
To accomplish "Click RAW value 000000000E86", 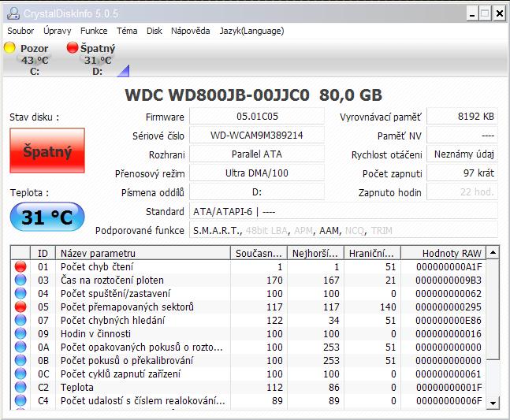I will point(449,320).
